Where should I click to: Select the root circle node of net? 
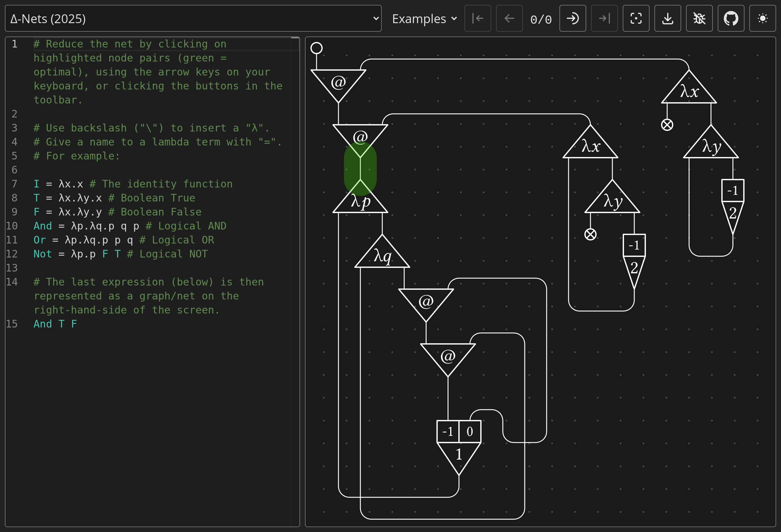tap(316, 48)
